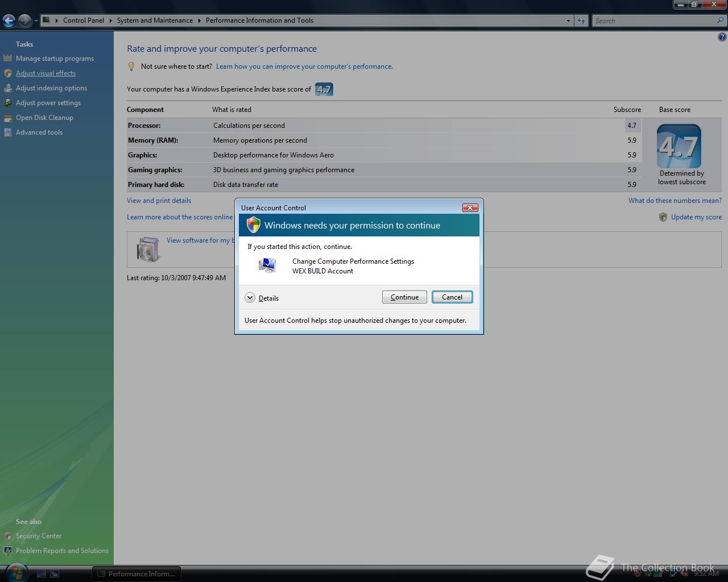Open Learn more about the scores online

coord(180,217)
